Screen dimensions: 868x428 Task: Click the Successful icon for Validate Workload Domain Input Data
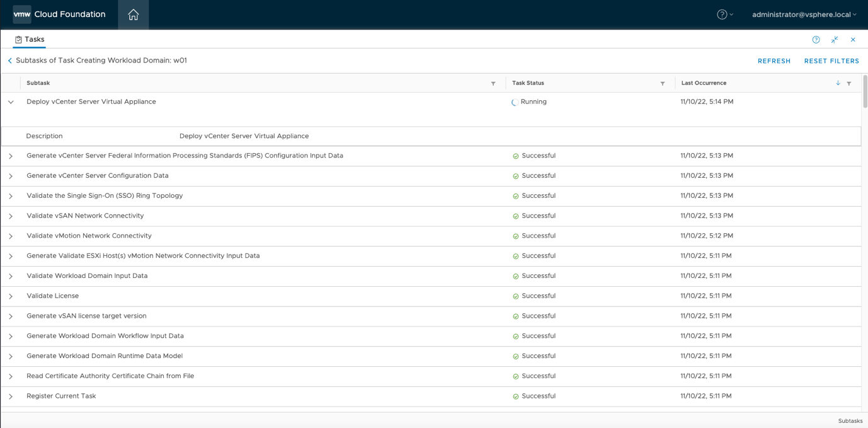coord(516,276)
